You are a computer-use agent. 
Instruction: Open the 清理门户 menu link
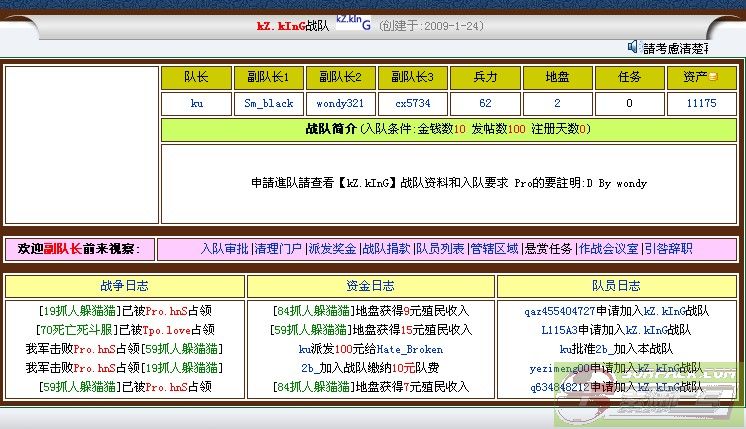pos(278,249)
